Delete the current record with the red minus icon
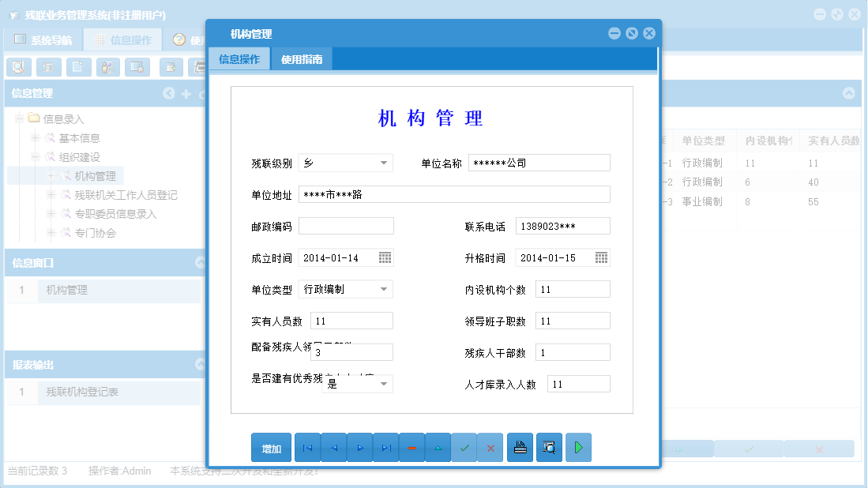Image resolution: width=868 pixels, height=488 pixels. [x=412, y=447]
